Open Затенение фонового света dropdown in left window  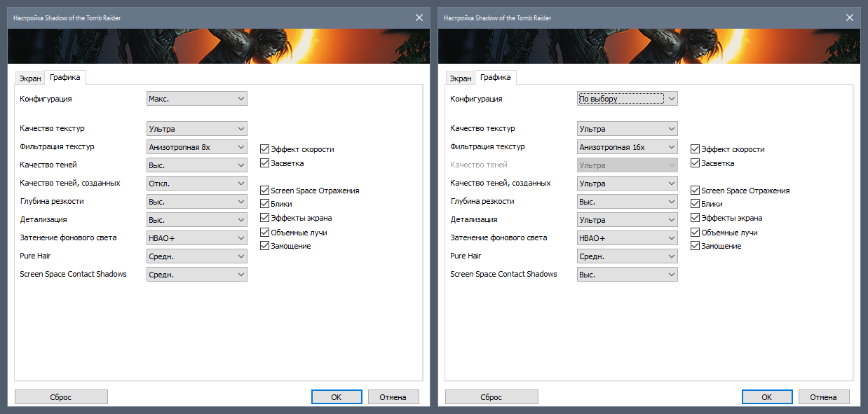[x=197, y=238]
